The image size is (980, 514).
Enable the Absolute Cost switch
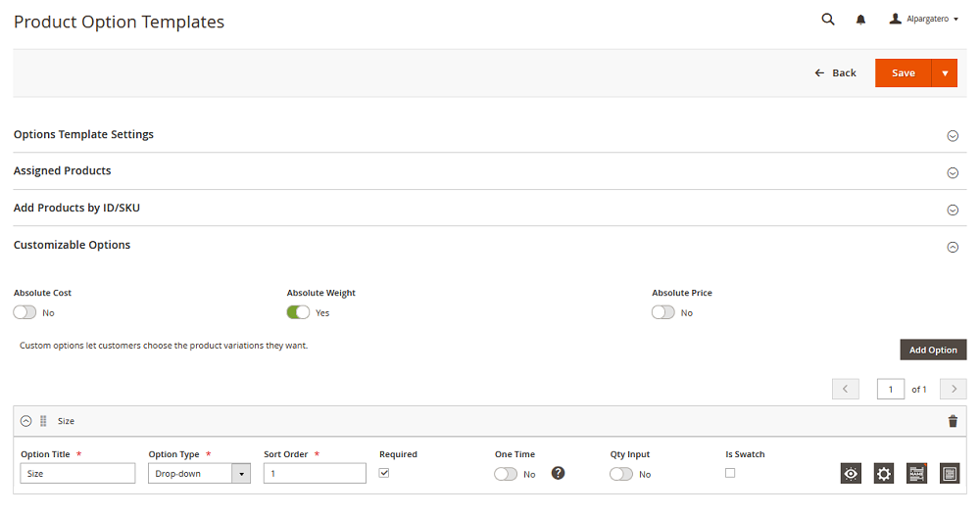coord(25,312)
